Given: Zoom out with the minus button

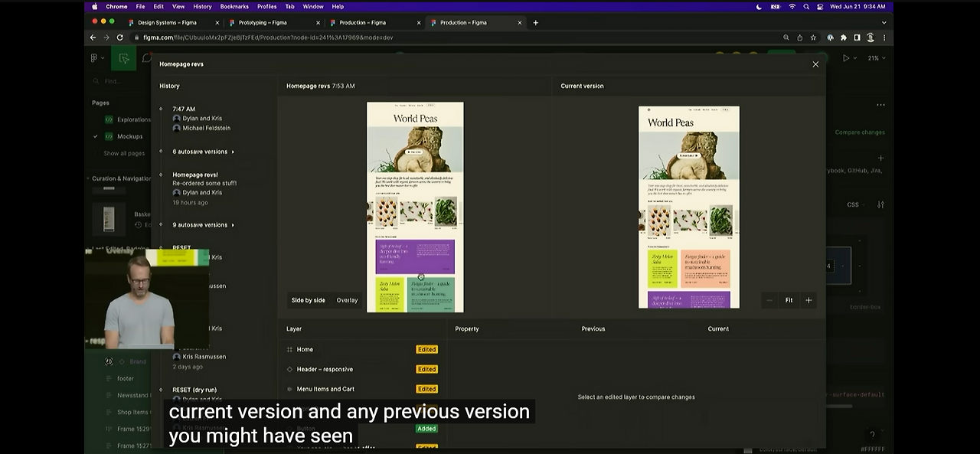Looking at the screenshot, I should click(x=769, y=300).
